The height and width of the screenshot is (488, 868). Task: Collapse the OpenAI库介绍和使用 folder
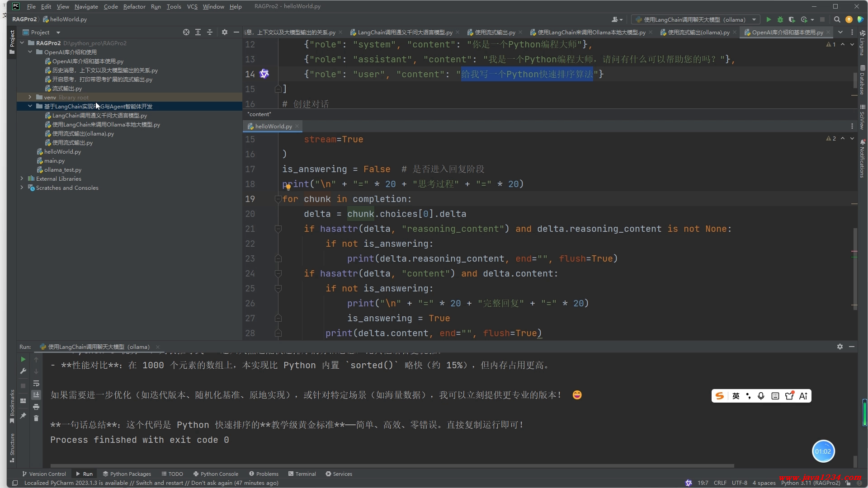[x=30, y=52]
